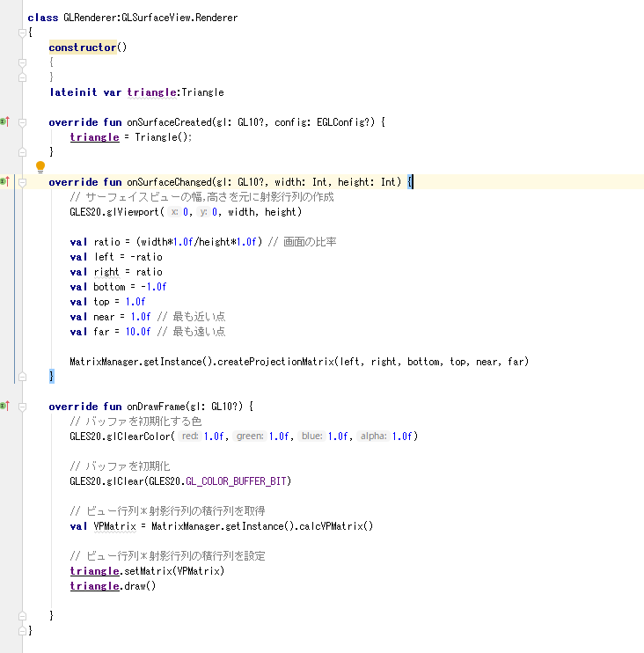Click the 画面の比率 comment
Screen dimensions: 644x653
[x=303, y=242]
